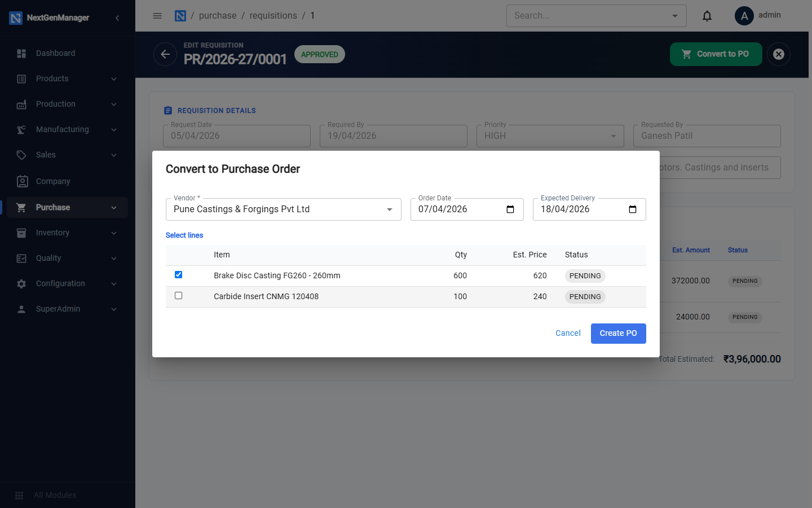
Task: Click the Expected Delivery date field
Action: [589, 209]
